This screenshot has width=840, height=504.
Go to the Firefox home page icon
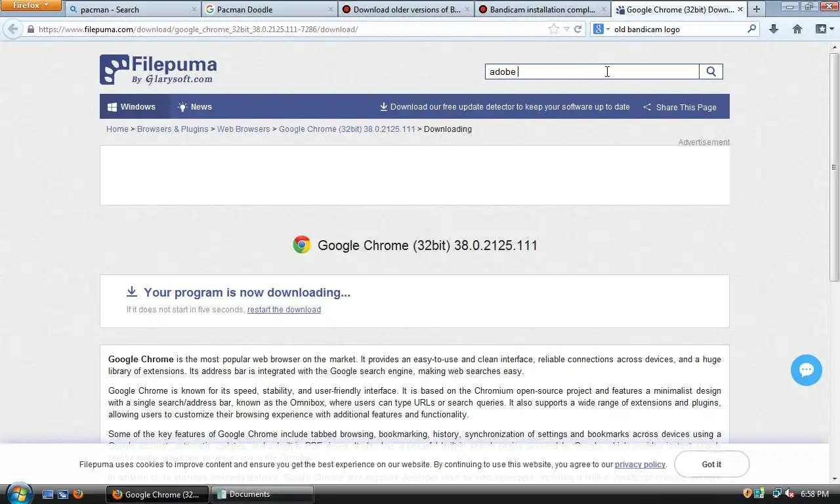click(797, 29)
